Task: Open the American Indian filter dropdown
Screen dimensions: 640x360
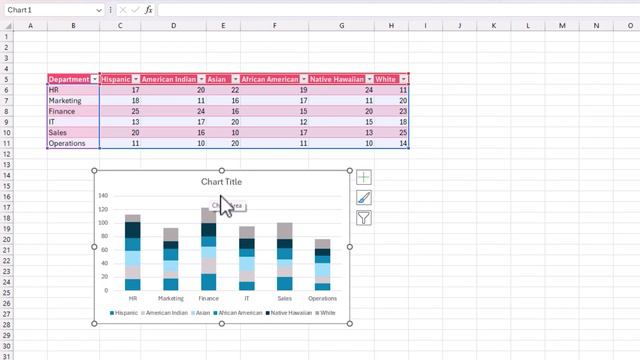Action: (x=202, y=79)
